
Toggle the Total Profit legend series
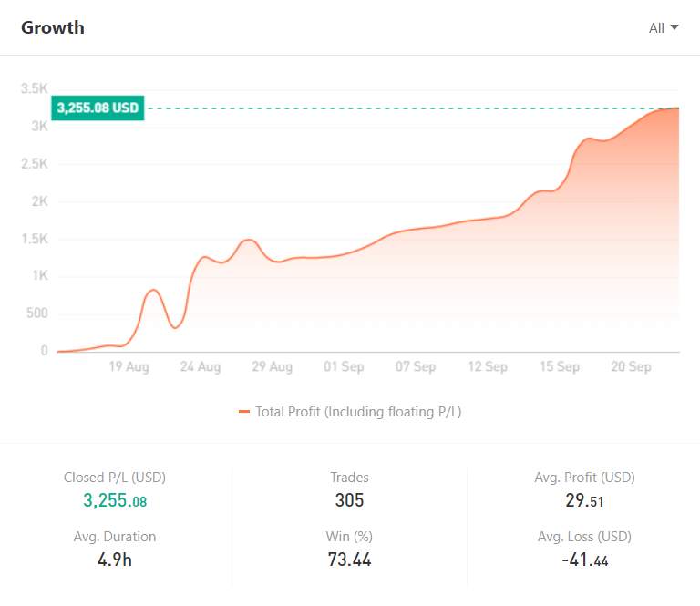pyautogui.click(x=350, y=411)
